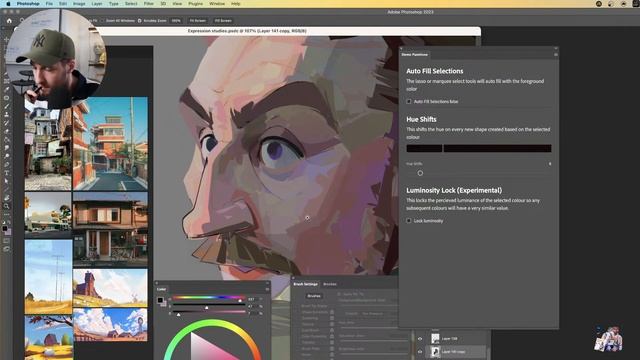Select the Move tool in toolbar
Image resolution: width=640 pixels, height=360 pixels.
click(x=7, y=40)
